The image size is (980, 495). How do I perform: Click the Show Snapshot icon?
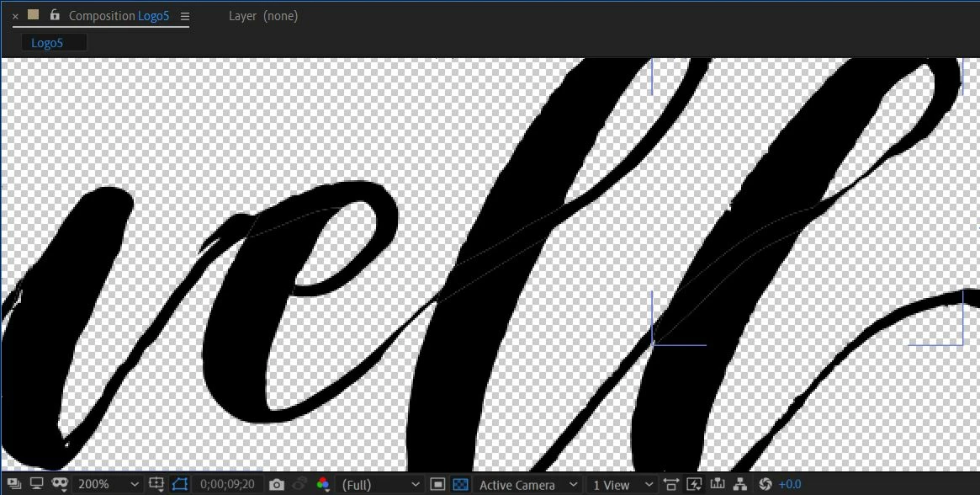[x=300, y=484]
